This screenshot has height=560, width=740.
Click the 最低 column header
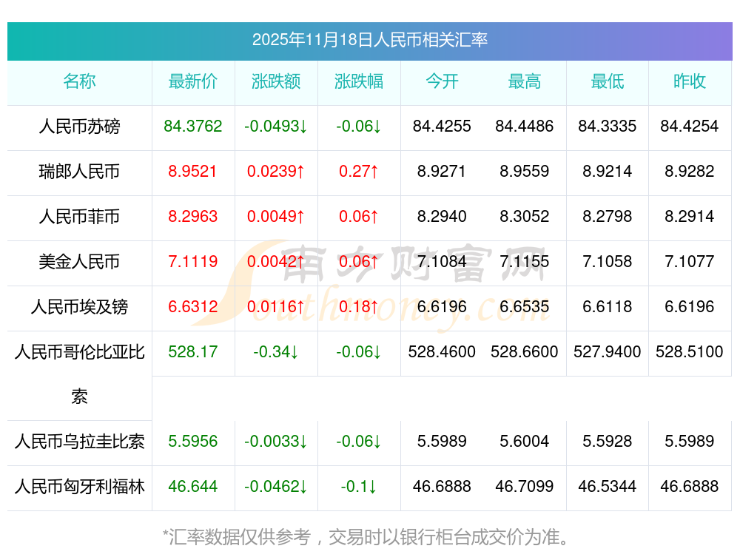tap(608, 82)
